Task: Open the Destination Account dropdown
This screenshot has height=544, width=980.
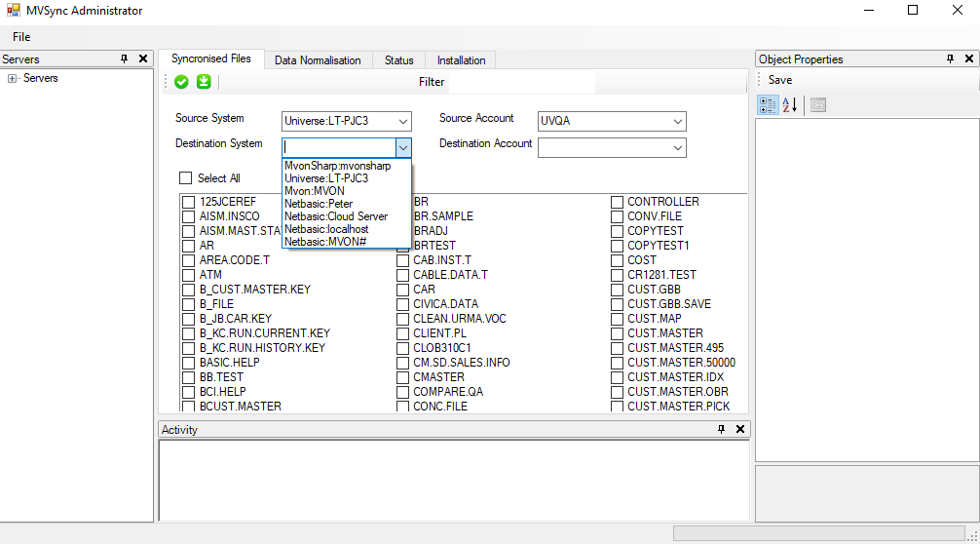Action: [677, 147]
